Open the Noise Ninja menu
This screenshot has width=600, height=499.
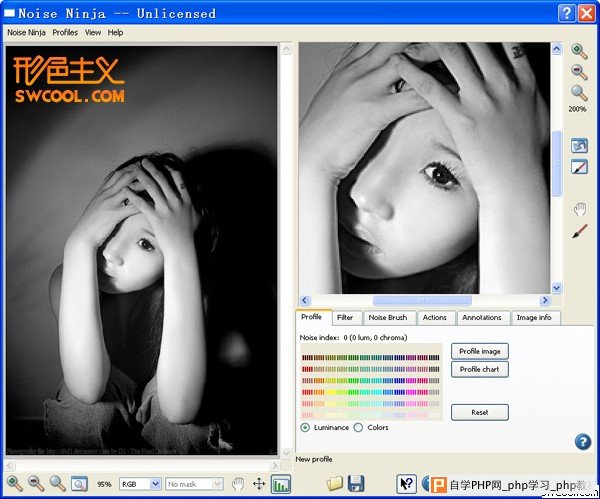26,33
